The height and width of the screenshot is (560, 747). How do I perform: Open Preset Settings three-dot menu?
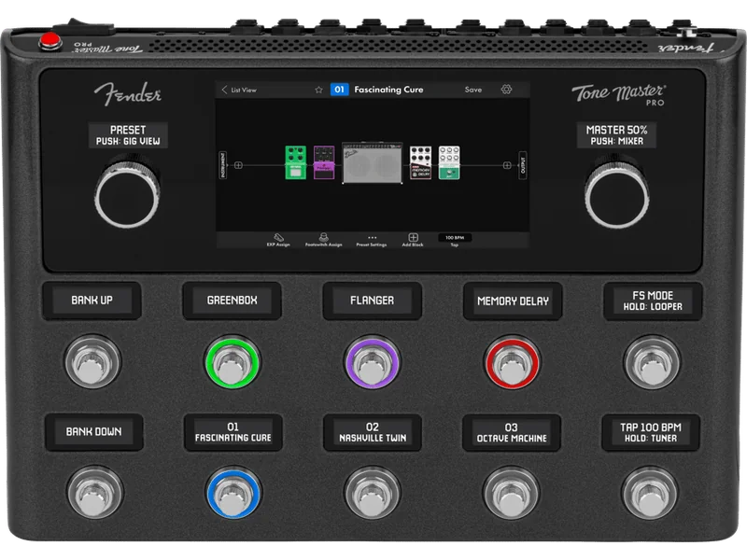[x=372, y=240]
